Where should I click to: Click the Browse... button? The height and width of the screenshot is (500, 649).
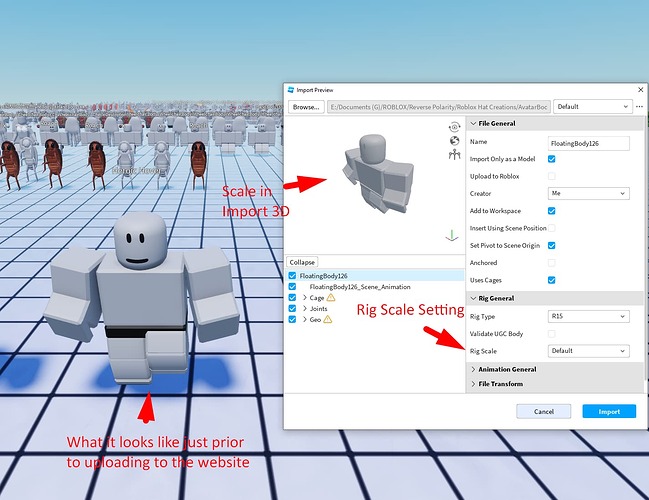(306, 107)
